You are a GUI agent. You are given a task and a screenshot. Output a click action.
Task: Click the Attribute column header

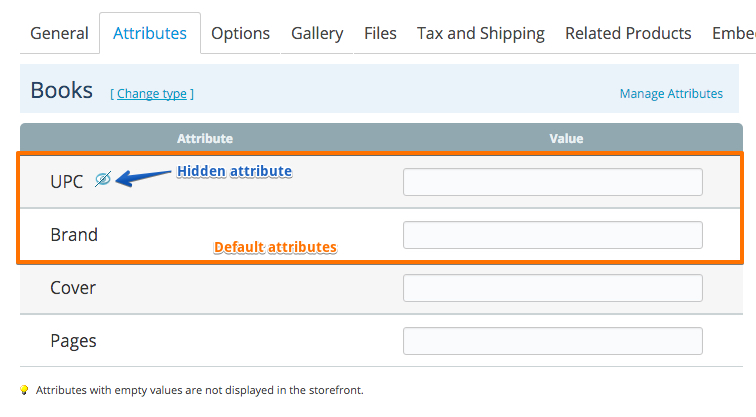205,138
